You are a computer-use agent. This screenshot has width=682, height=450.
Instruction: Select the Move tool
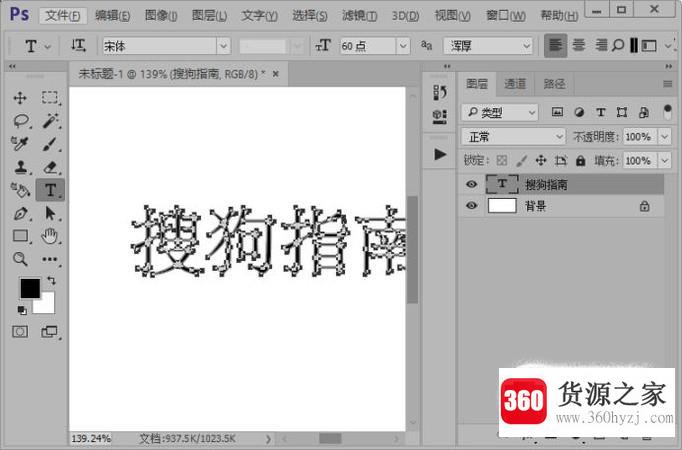click(x=20, y=98)
